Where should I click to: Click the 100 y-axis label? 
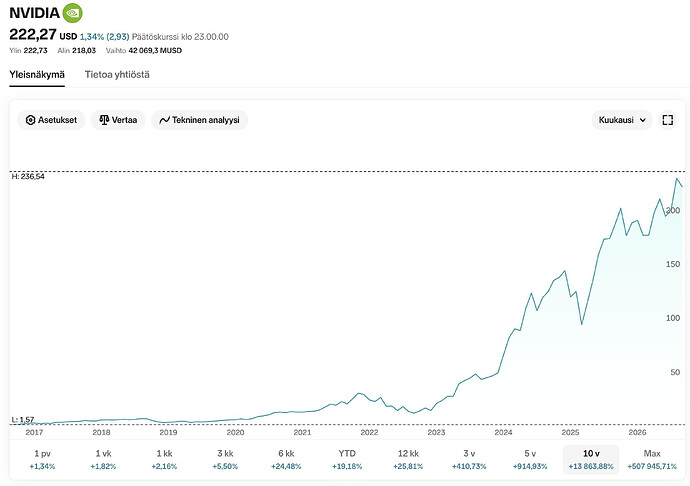(x=673, y=318)
